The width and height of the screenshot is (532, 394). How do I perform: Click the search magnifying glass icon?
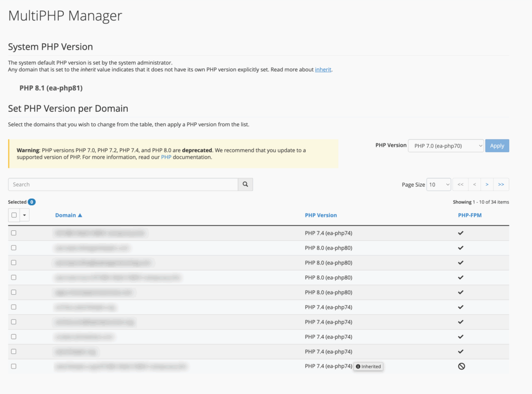point(245,185)
